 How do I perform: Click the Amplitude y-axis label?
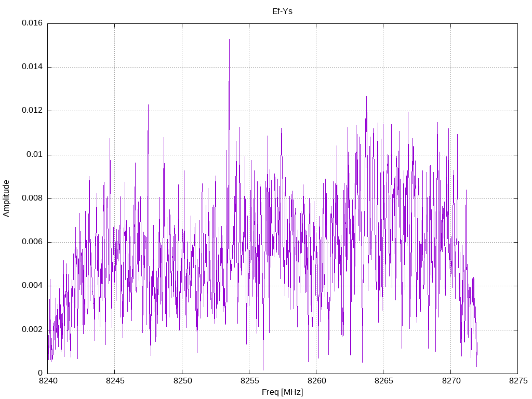click(6, 198)
